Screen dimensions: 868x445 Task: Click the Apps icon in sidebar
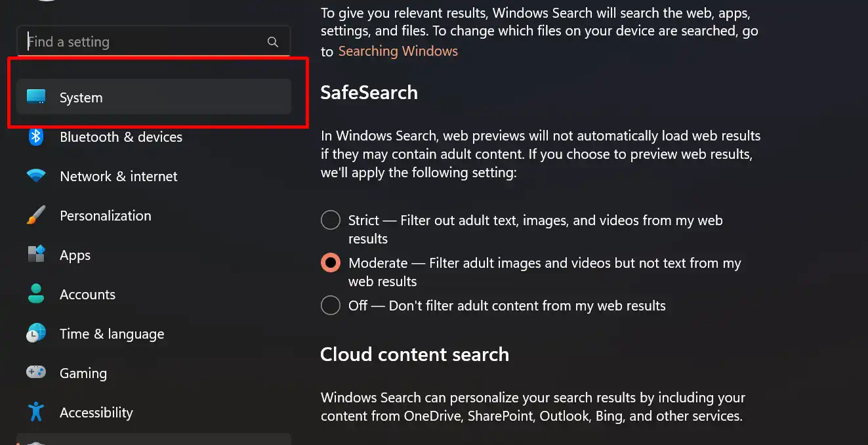[x=36, y=255]
